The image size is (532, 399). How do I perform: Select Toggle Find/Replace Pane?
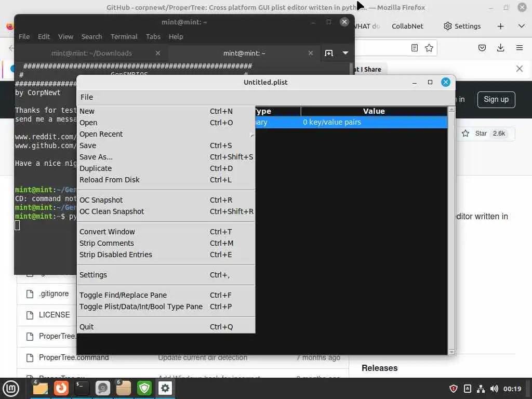(x=166, y=295)
